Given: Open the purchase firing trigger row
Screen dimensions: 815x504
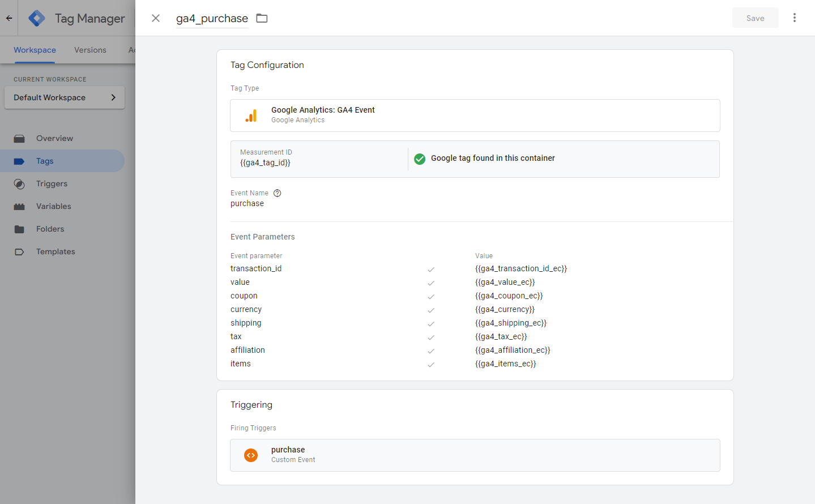Looking at the screenshot, I should [475, 455].
